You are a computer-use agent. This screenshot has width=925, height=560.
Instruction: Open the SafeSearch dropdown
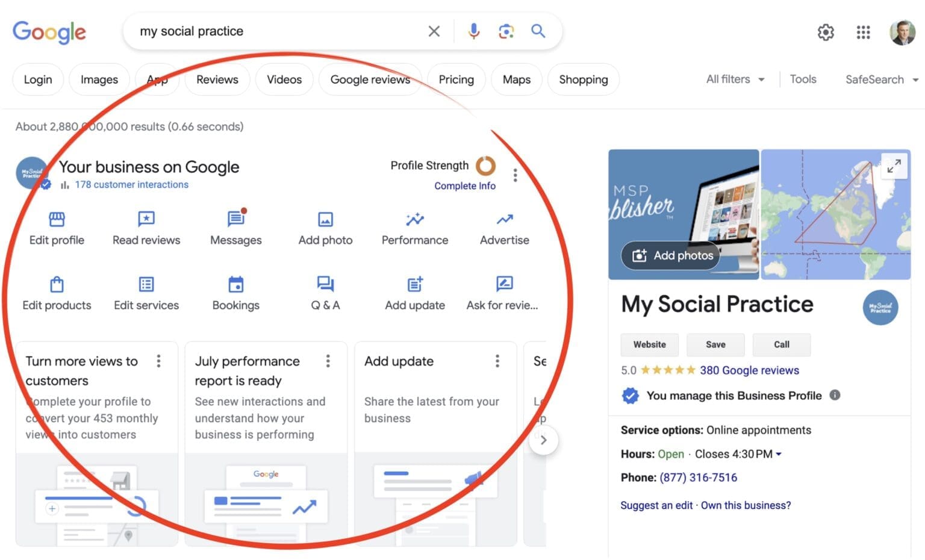point(881,79)
